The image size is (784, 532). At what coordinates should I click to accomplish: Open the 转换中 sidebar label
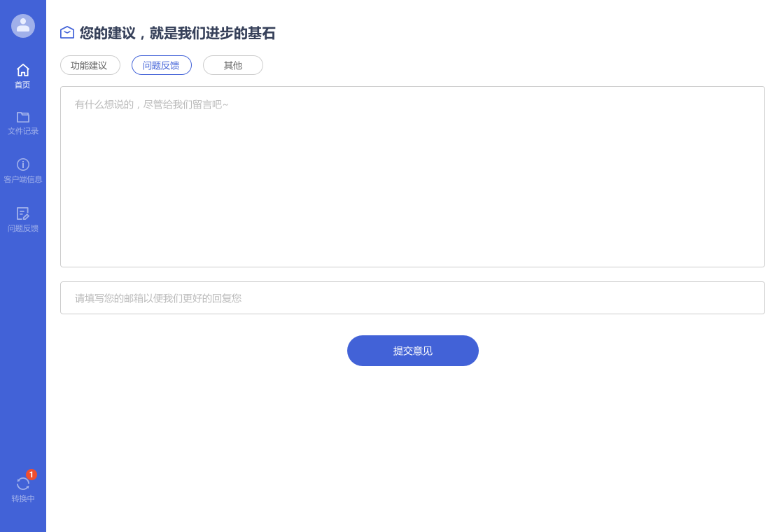pos(23,498)
